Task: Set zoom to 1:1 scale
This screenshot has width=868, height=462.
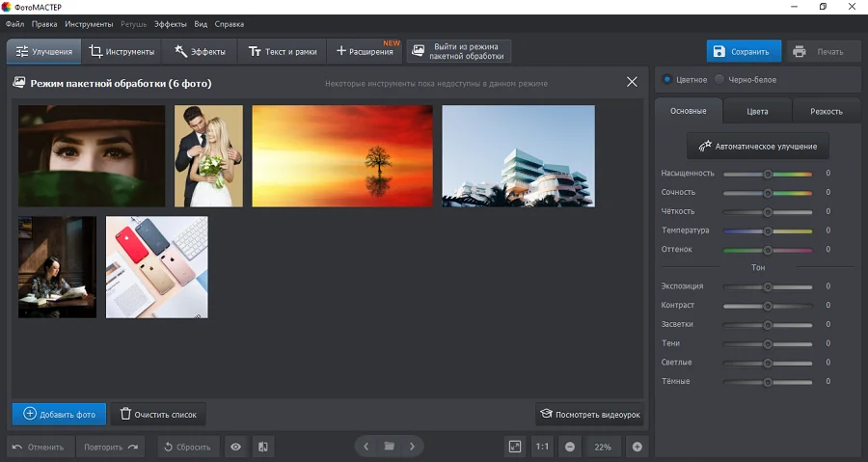Action: point(542,447)
